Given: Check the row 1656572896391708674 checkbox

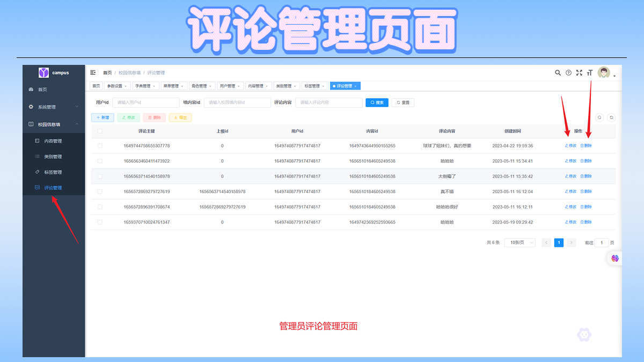Looking at the screenshot, I should 100,206.
